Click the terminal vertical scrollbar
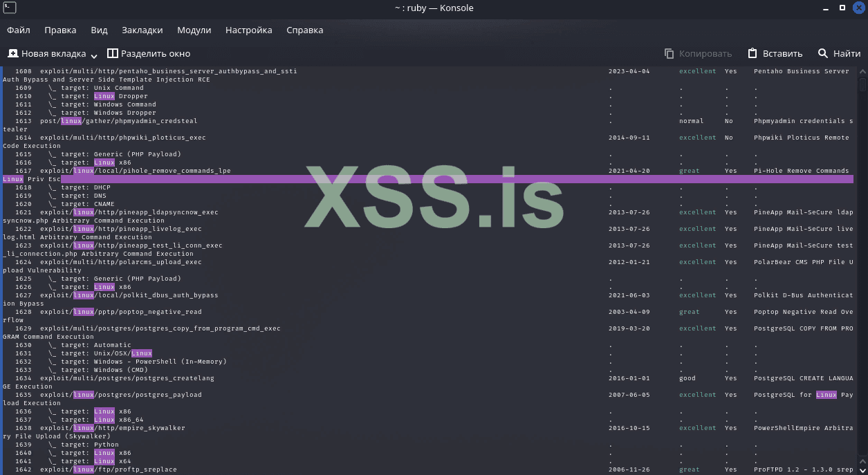Screen dimensions: 868x475 (862, 270)
